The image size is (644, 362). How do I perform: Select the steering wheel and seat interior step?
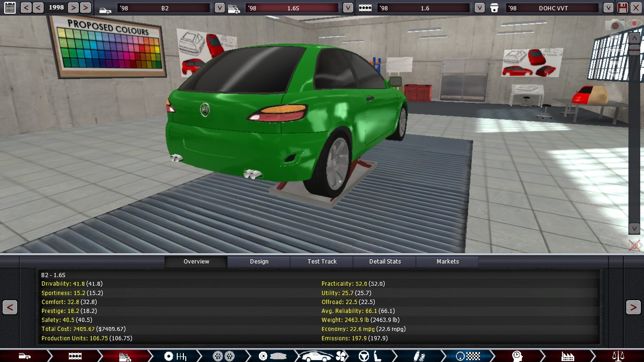click(x=370, y=356)
